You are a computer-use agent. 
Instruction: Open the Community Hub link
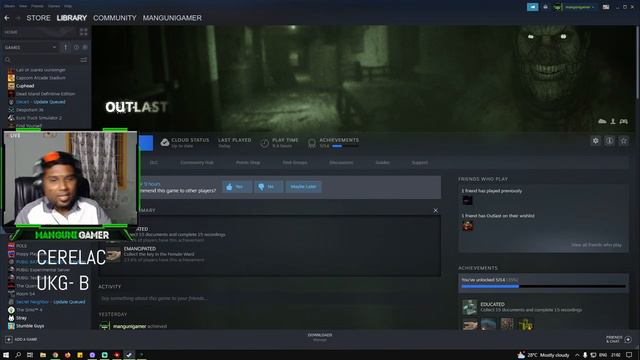pyautogui.click(x=197, y=162)
